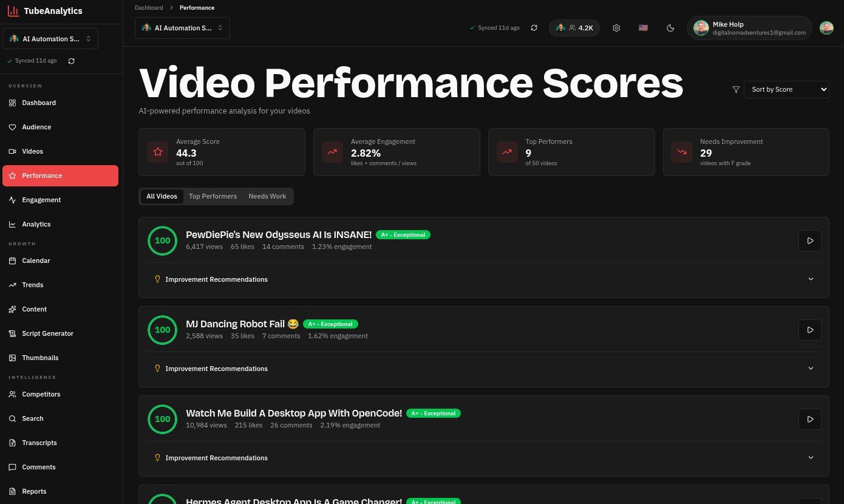Viewport: 844px width, 504px height.
Task: Open Calendar in the sidebar
Action: [60, 261]
